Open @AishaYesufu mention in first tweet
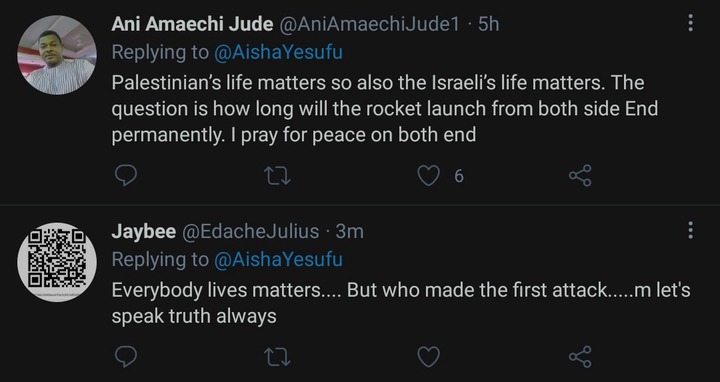720x382 pixels. 278,53
